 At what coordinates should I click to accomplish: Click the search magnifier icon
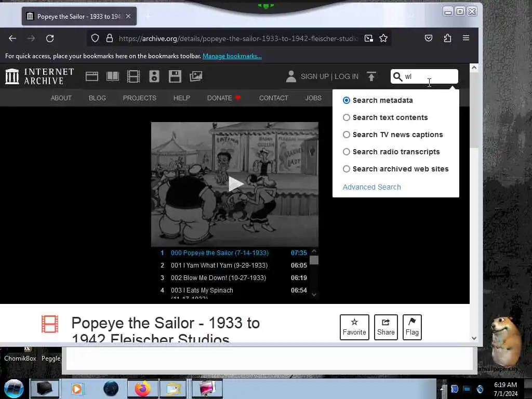click(397, 77)
